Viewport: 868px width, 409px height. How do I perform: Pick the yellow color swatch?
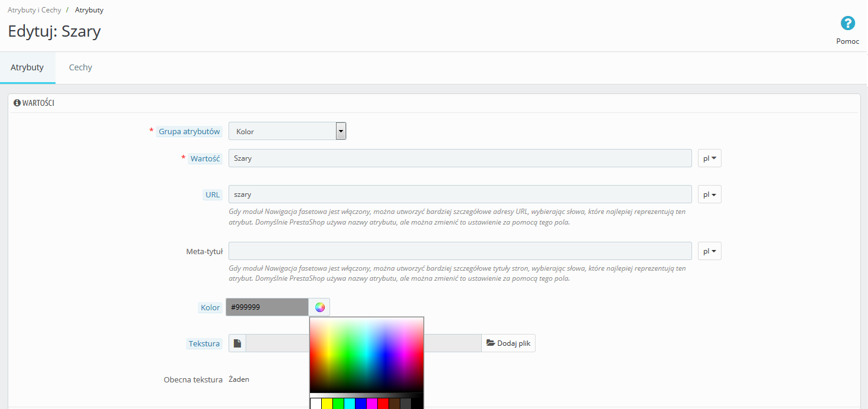(327, 404)
